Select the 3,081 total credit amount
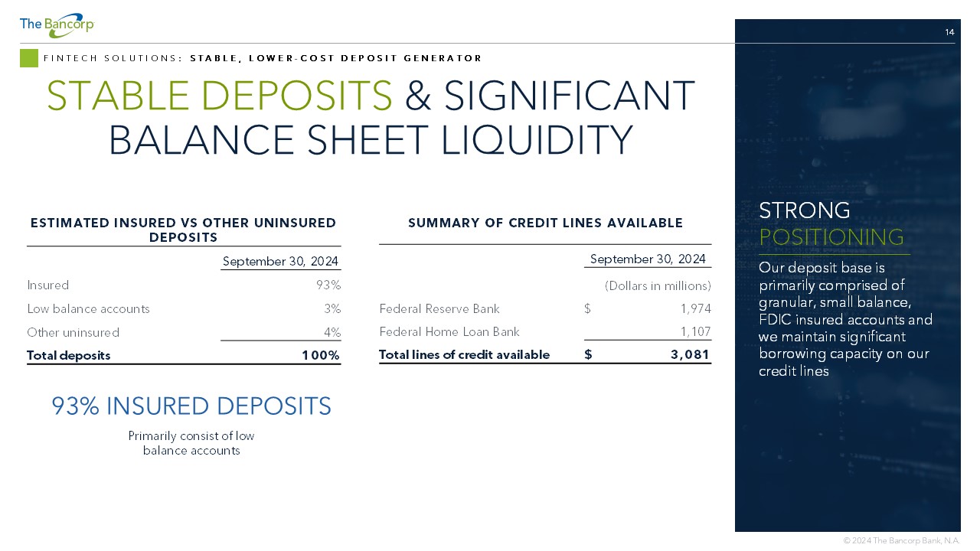This screenshot has height=551, width=980. pos(692,355)
